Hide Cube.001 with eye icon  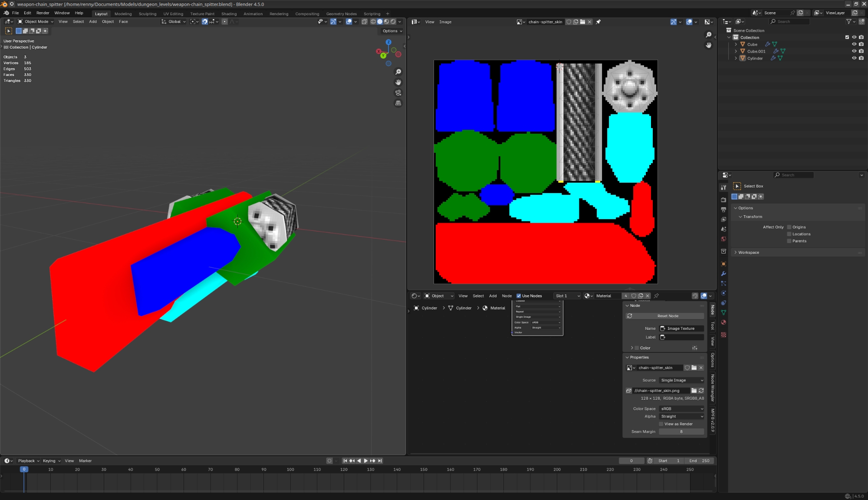point(854,51)
